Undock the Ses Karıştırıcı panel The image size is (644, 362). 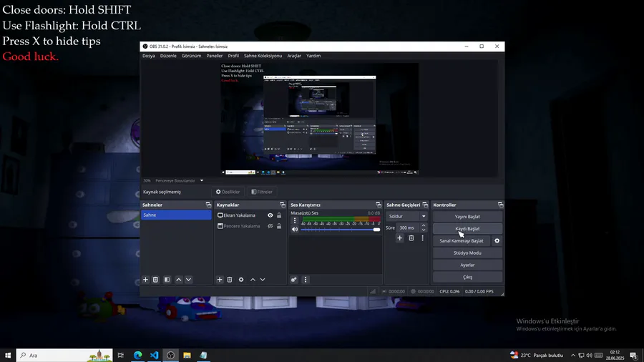[x=379, y=205]
